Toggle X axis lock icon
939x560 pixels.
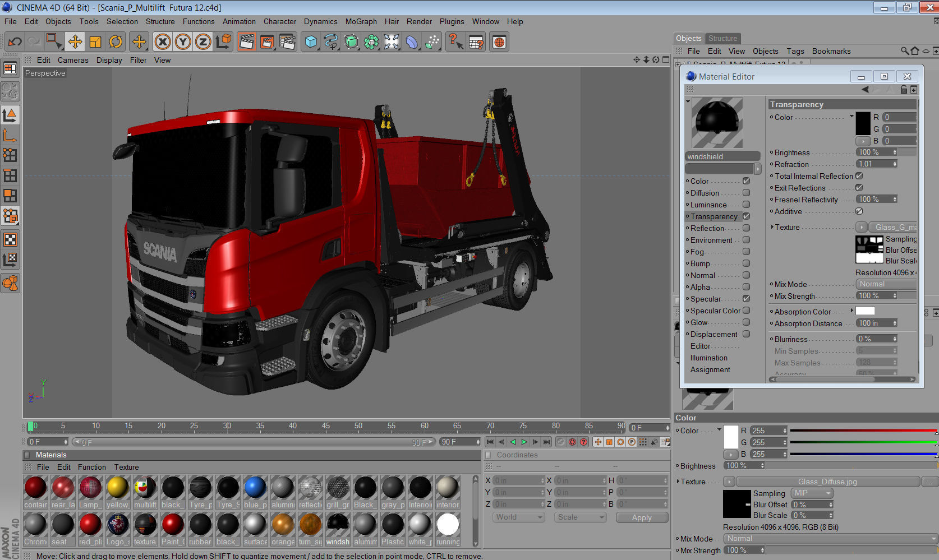tap(163, 41)
